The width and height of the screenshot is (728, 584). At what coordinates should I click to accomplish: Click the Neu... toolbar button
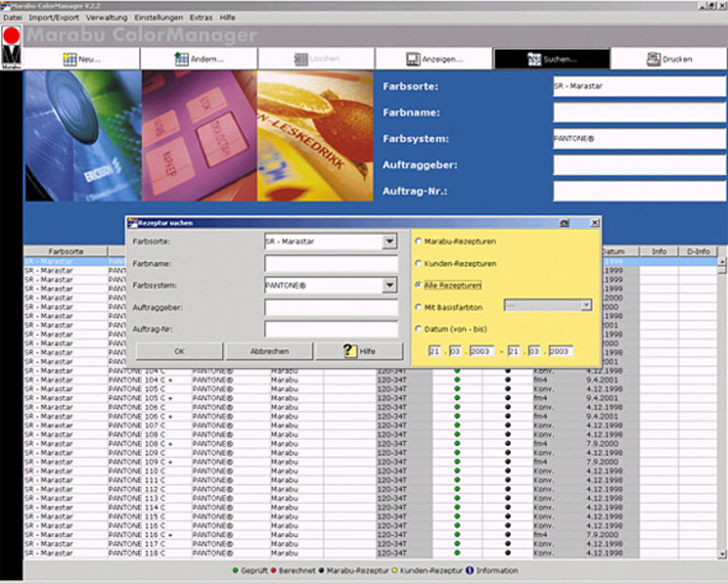[82, 59]
